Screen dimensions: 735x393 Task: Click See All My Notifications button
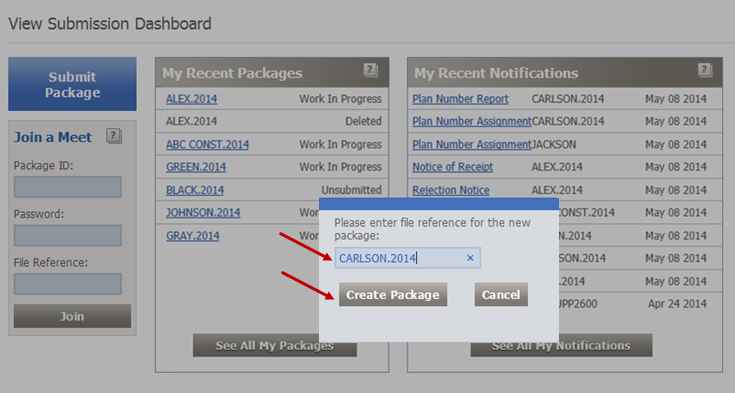click(561, 346)
